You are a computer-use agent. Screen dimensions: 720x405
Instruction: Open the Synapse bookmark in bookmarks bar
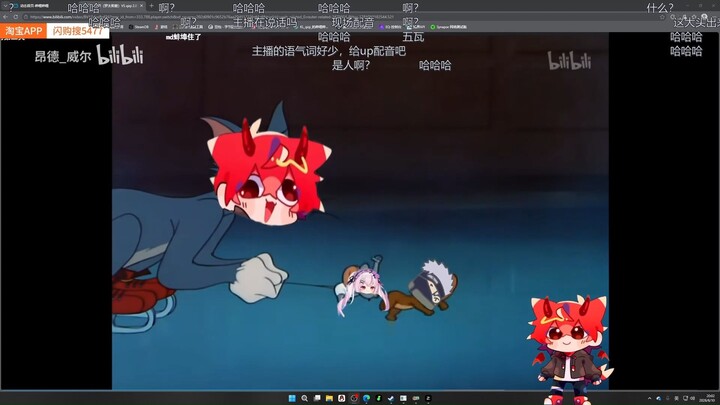point(449,27)
